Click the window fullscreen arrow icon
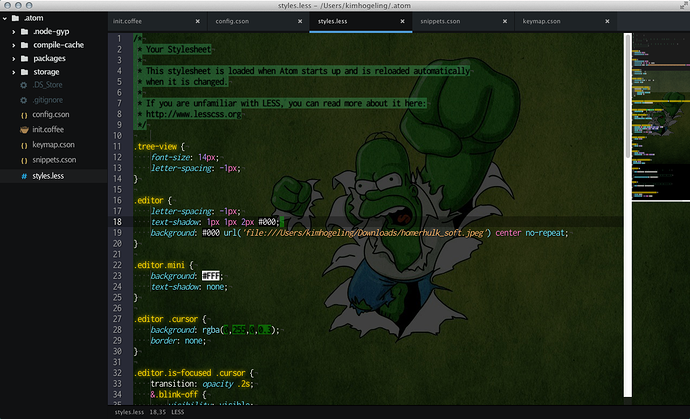This screenshot has height=419, width=690. (x=683, y=5)
